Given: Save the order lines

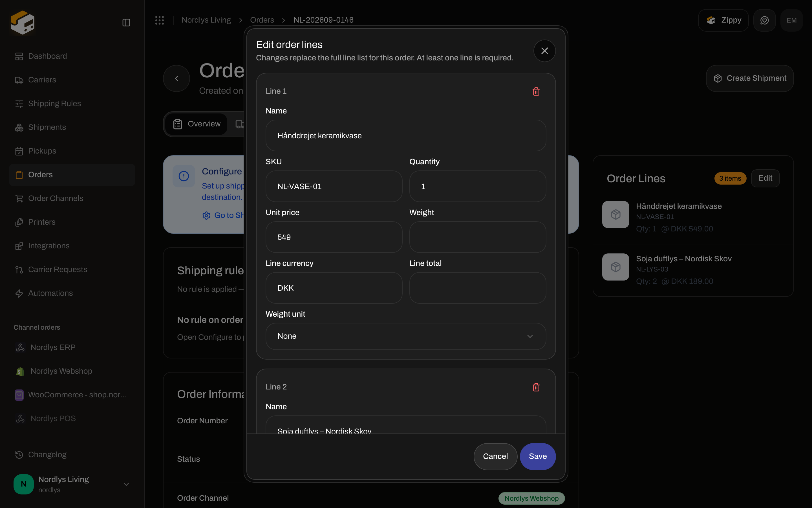Looking at the screenshot, I should [538, 456].
